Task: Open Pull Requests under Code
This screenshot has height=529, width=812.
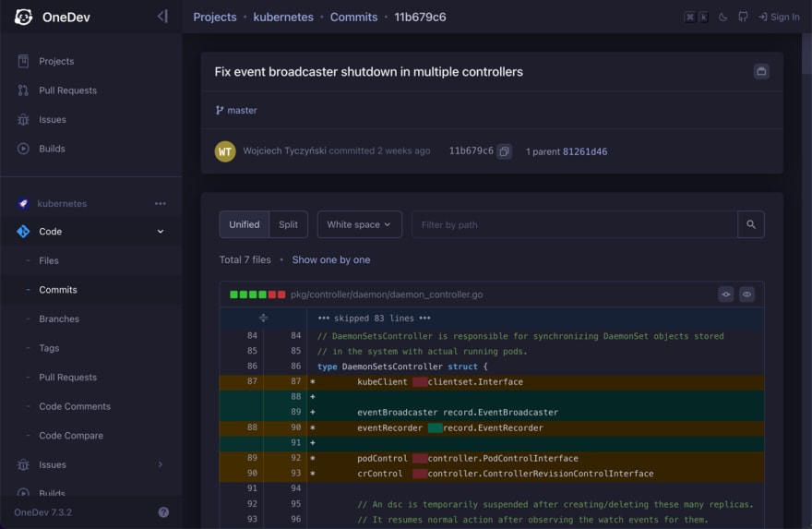Action: (x=68, y=378)
